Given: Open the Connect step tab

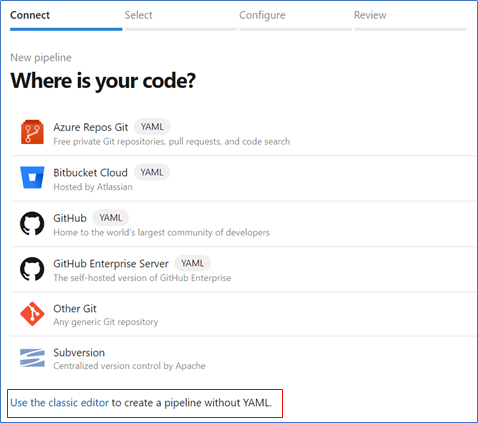Looking at the screenshot, I should pyautogui.click(x=30, y=15).
